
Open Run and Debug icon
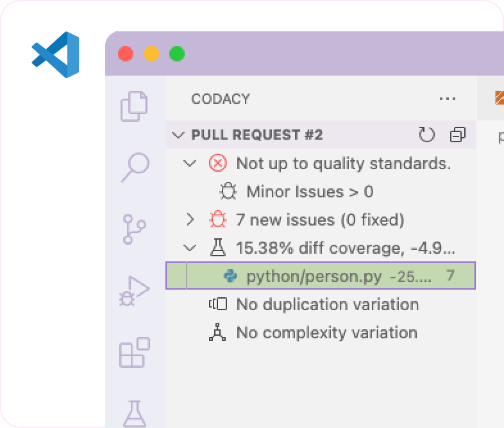tap(134, 291)
